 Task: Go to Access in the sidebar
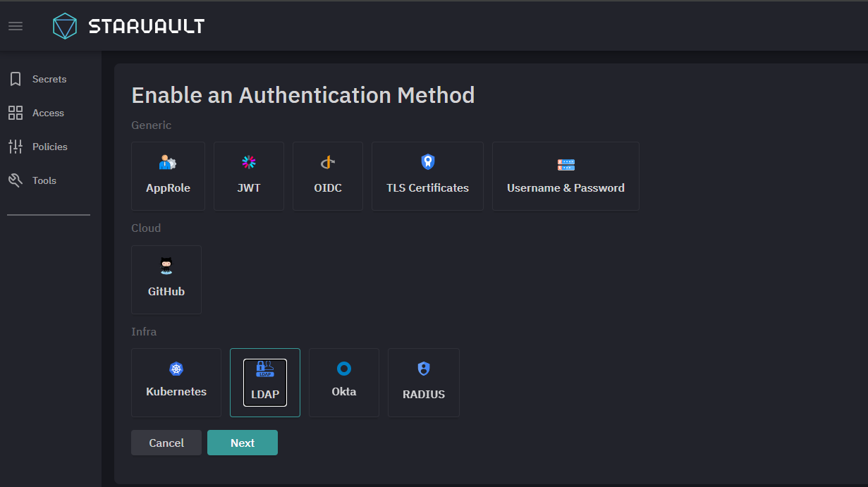pos(49,113)
